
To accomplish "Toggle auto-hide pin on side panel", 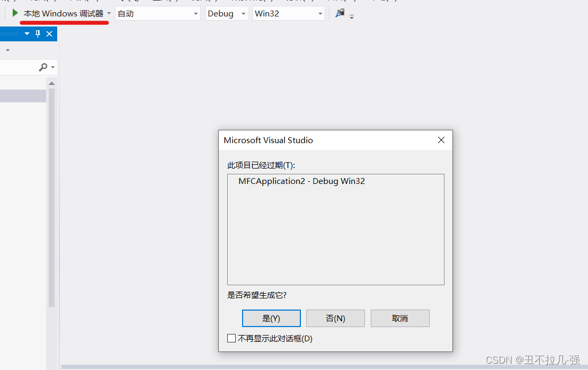I will tap(38, 34).
